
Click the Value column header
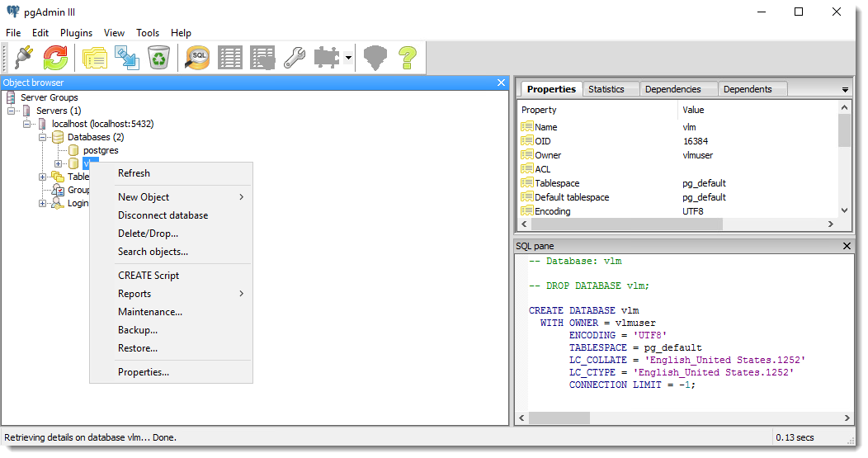pyautogui.click(x=757, y=111)
